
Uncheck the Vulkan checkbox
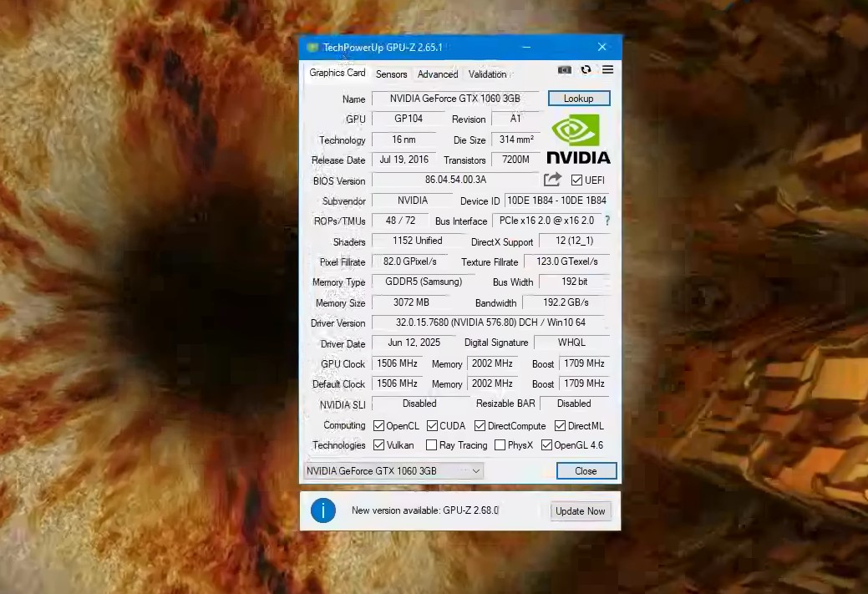[x=378, y=445]
